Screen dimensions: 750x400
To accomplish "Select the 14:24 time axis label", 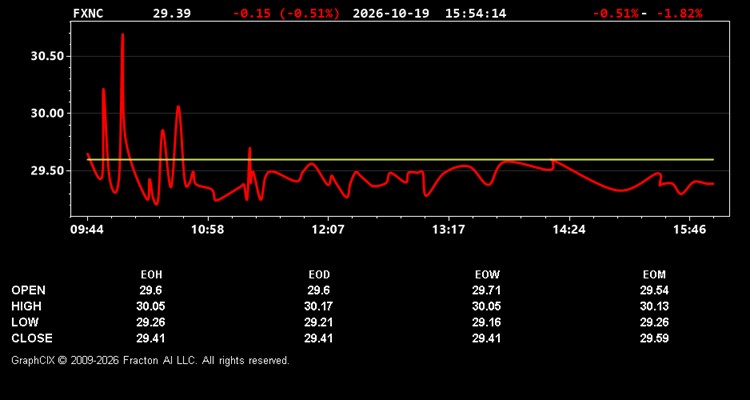I will click(x=569, y=230).
